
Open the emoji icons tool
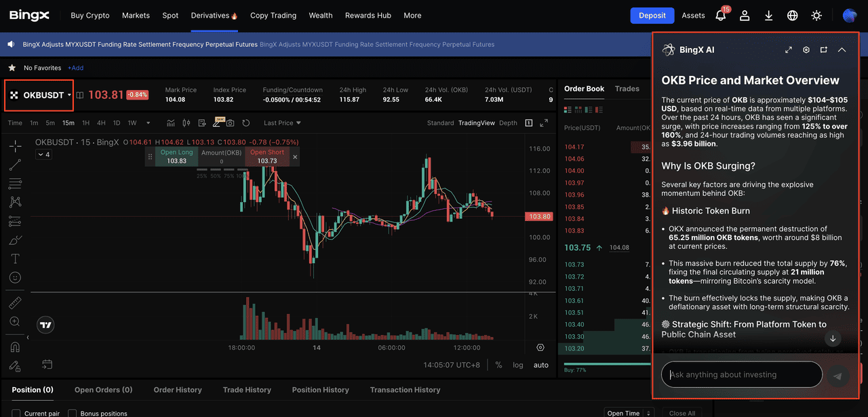pos(15,277)
